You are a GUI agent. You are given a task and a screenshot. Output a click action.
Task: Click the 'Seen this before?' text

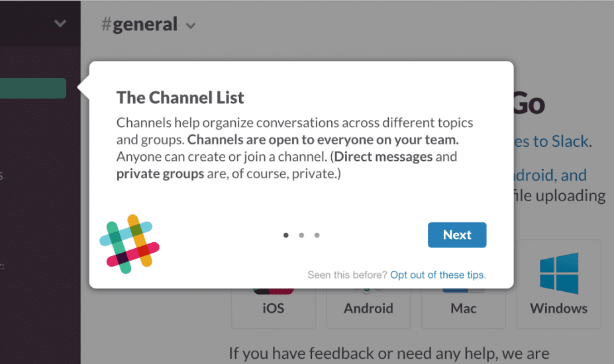pyautogui.click(x=347, y=275)
